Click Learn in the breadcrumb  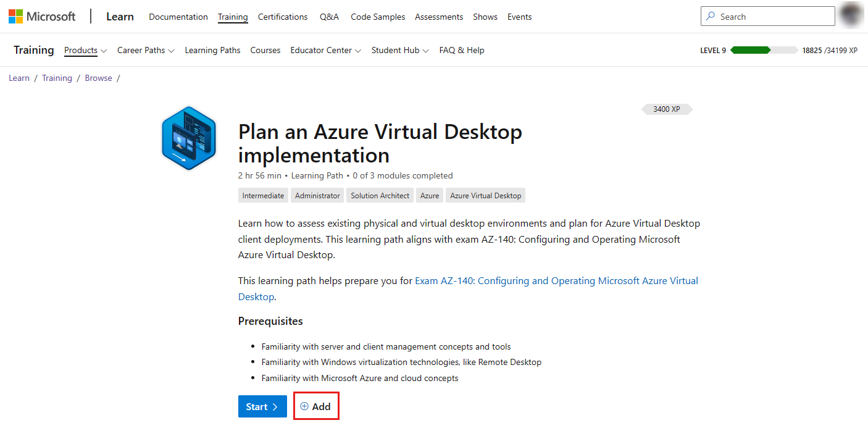click(19, 78)
